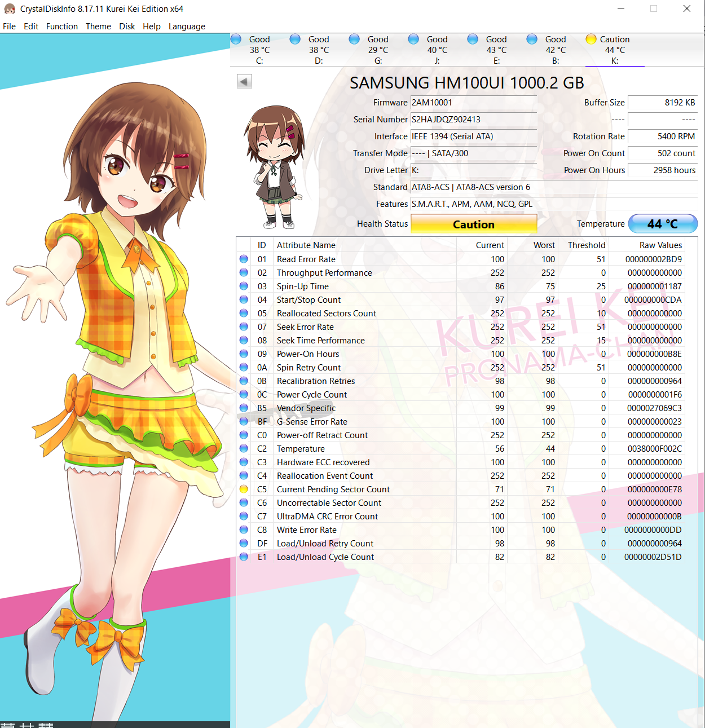Click raw value 000000000E78
The width and height of the screenshot is (705, 728).
[x=654, y=489]
